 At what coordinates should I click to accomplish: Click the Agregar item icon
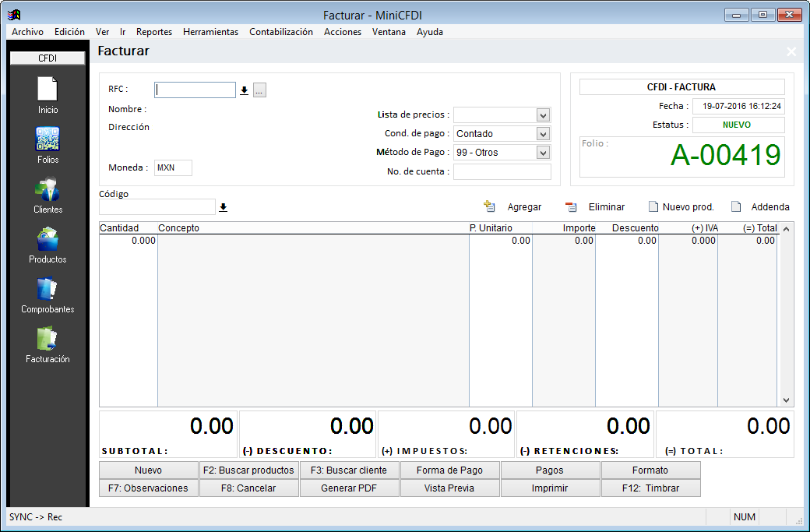pos(489,206)
